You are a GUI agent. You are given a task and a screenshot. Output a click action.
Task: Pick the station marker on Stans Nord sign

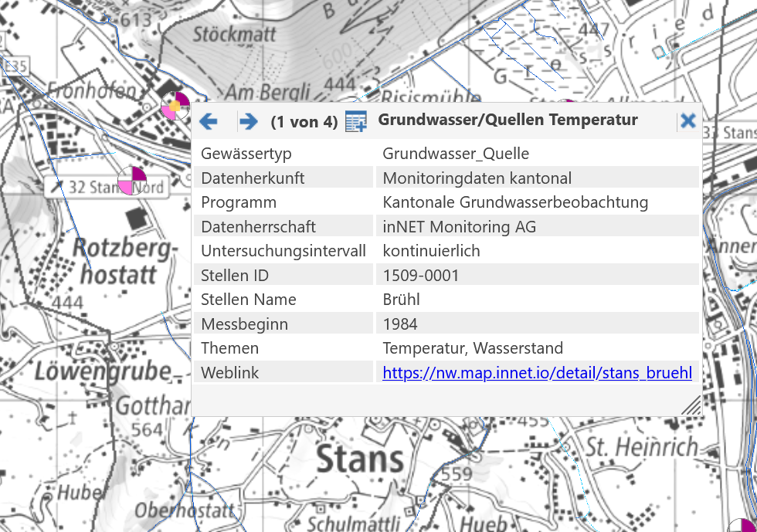coord(131,181)
